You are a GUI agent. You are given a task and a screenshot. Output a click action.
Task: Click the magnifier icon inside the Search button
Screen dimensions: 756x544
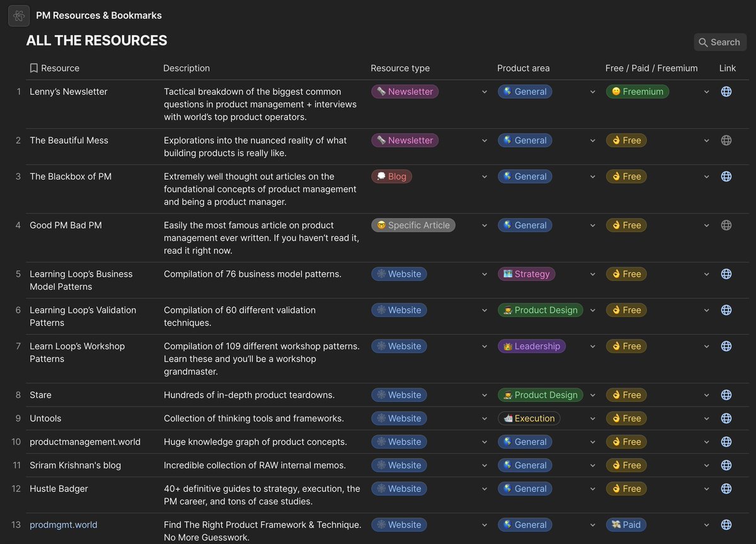pyautogui.click(x=704, y=42)
